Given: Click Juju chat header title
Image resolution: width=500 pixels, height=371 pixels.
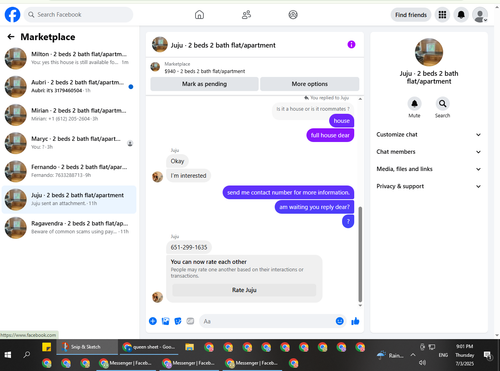Looking at the screenshot, I should pyautogui.click(x=223, y=45).
